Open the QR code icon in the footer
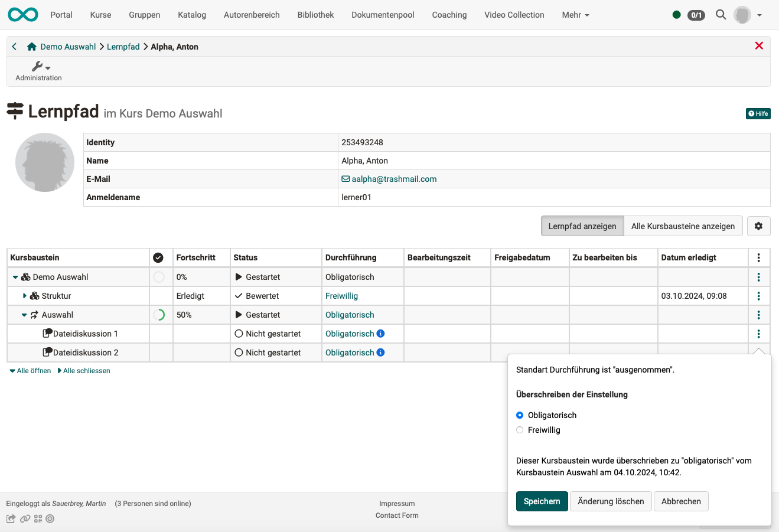The width and height of the screenshot is (779, 532). (x=38, y=518)
